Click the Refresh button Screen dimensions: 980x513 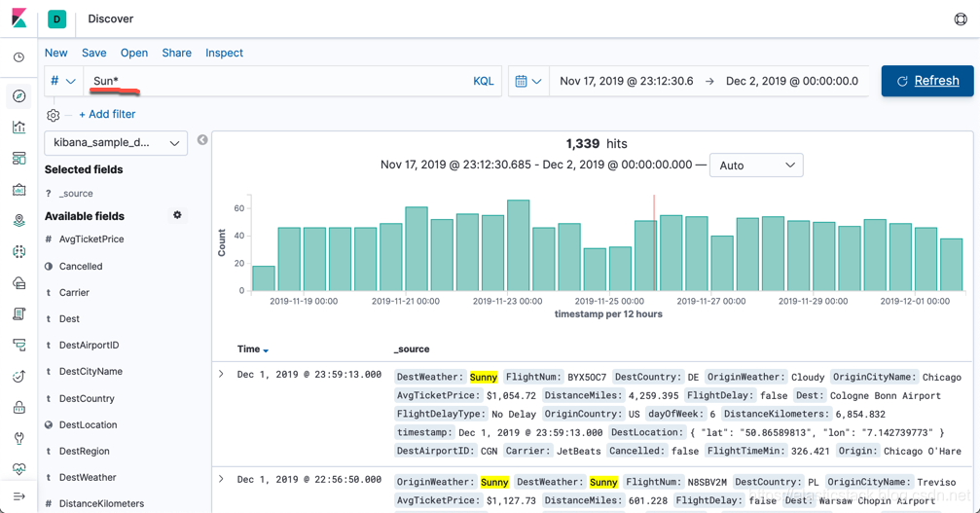[927, 81]
